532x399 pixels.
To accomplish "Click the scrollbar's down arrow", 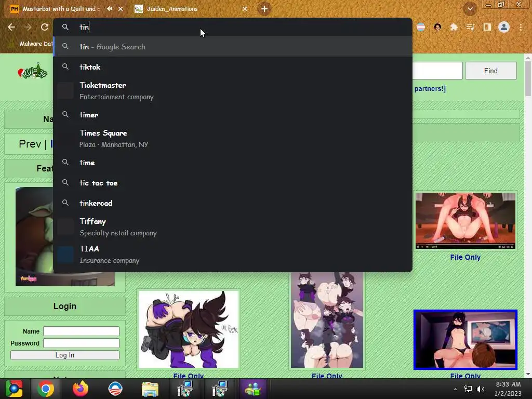I will point(528,374).
